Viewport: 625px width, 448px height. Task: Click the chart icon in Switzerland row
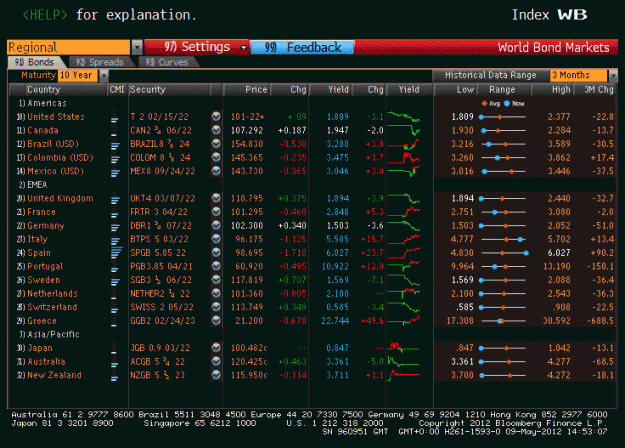(216, 307)
